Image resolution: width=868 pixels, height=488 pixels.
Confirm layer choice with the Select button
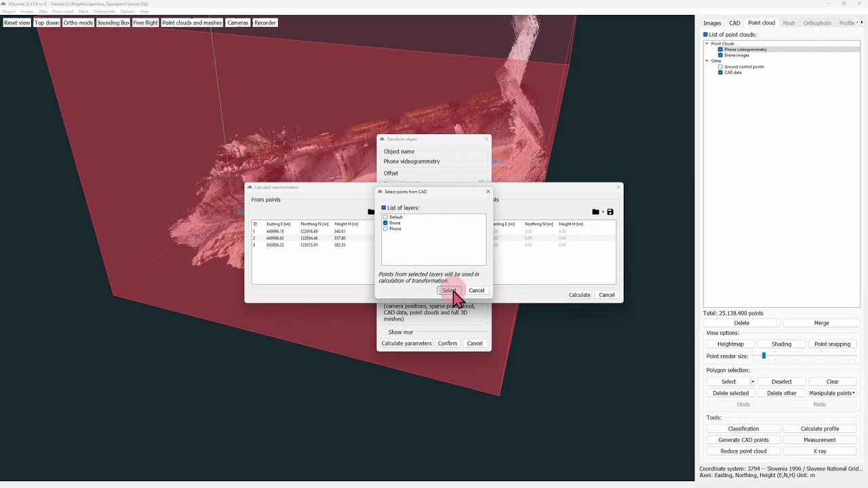[450, 290]
